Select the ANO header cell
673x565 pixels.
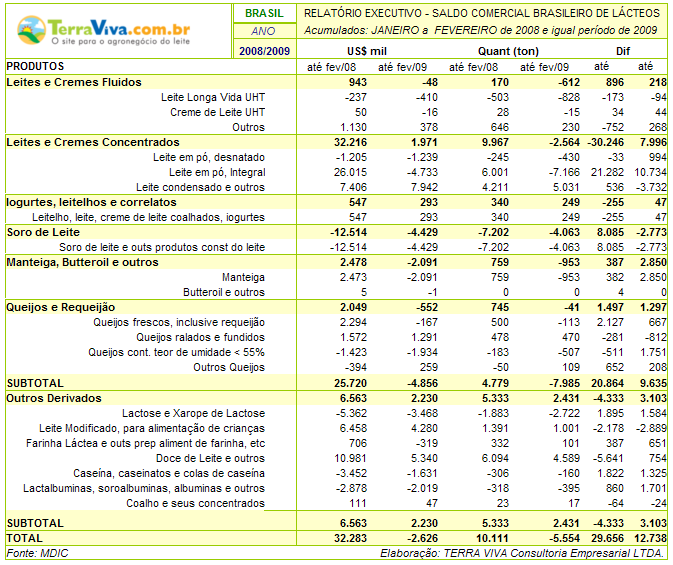[x=264, y=31]
